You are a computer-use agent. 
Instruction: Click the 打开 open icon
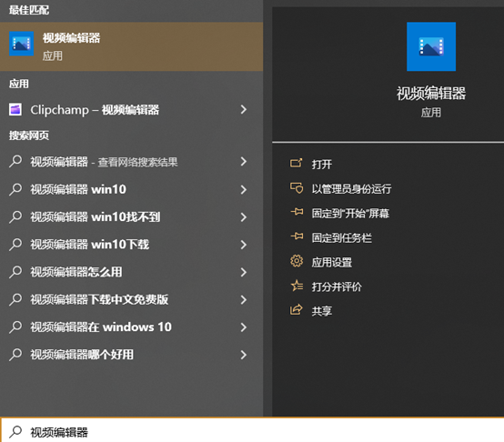tap(296, 163)
